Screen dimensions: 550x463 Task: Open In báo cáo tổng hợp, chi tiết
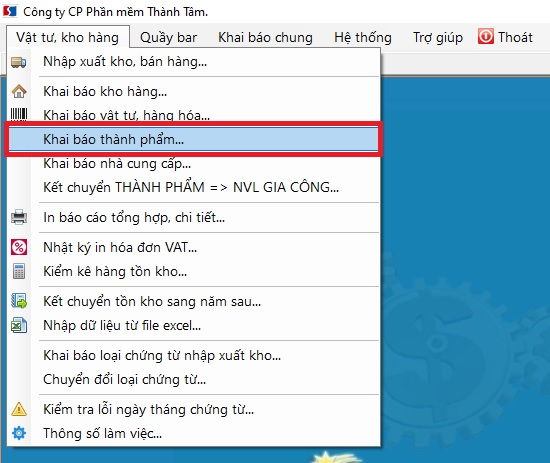tap(194, 217)
